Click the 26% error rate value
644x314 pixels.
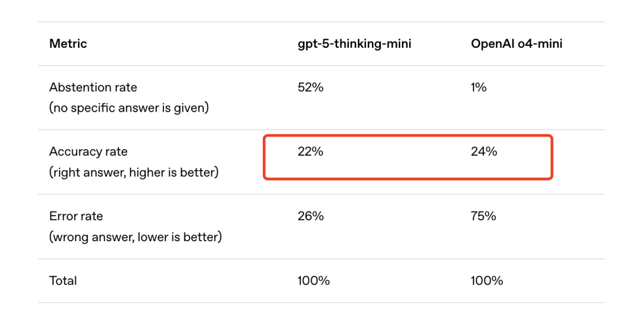(311, 216)
